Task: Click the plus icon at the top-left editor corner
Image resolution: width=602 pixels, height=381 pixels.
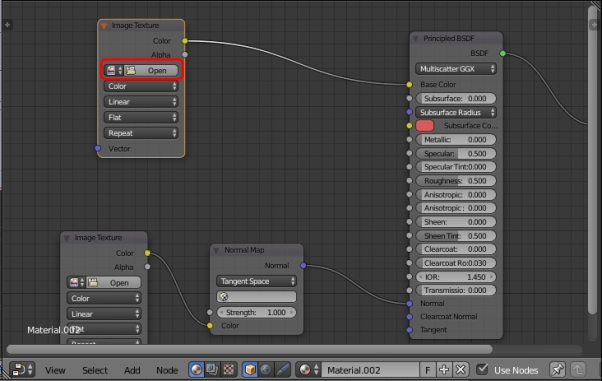Action: tap(7, 25)
